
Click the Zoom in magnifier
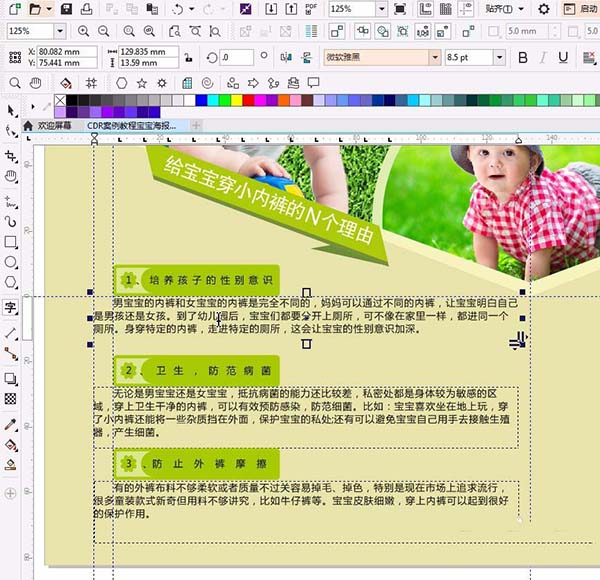pos(83,31)
